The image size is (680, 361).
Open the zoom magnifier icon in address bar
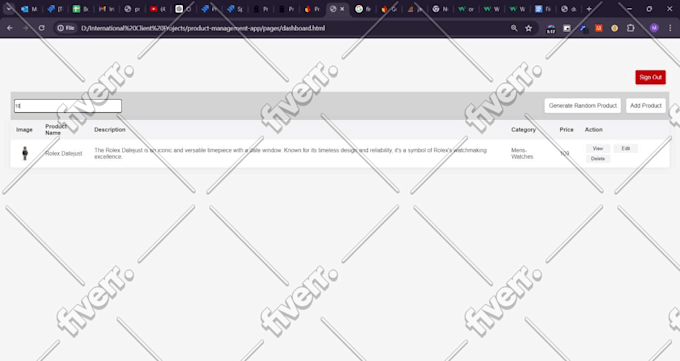pyautogui.click(x=514, y=28)
